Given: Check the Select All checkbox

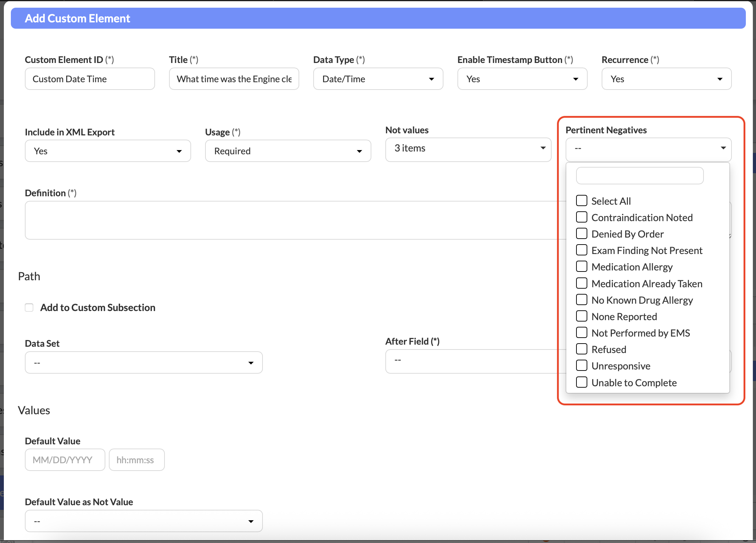Looking at the screenshot, I should click(x=582, y=201).
